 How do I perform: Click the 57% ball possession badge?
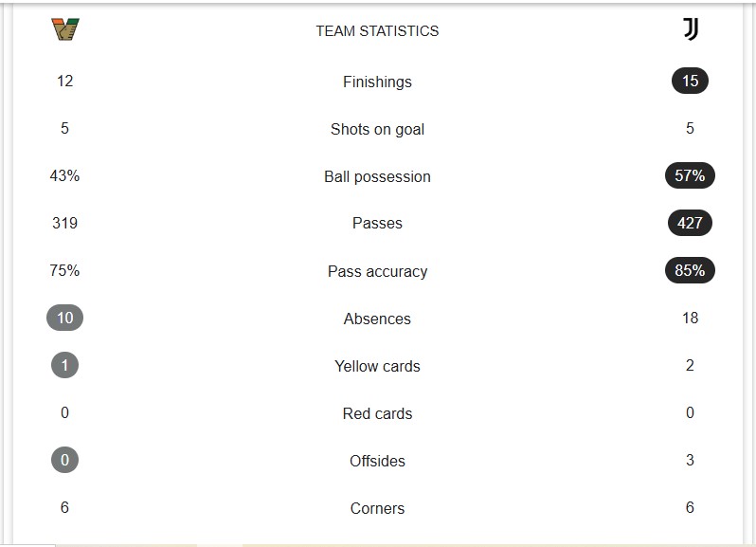[x=690, y=175]
